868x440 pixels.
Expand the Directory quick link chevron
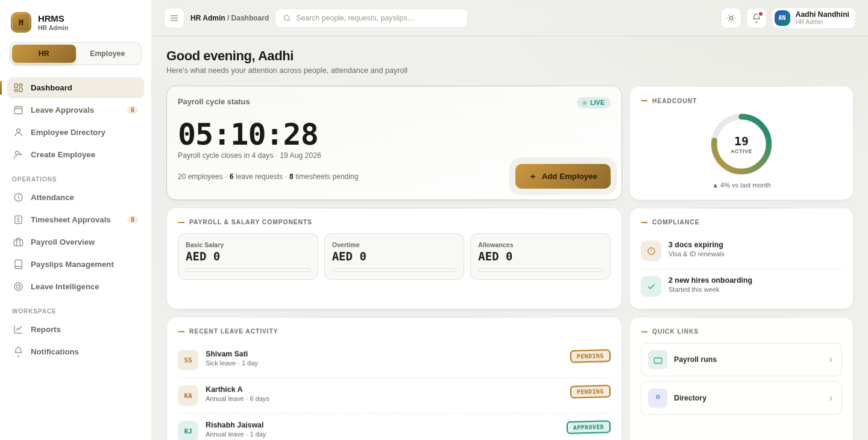tap(831, 398)
